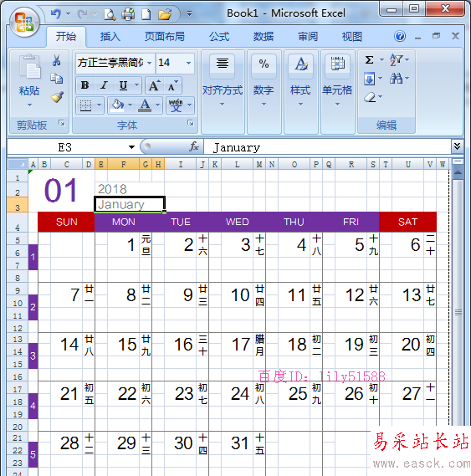Viewport: 471px width, 476px height.
Task: Click the AutoSum sigma icon
Action: coord(369,59)
